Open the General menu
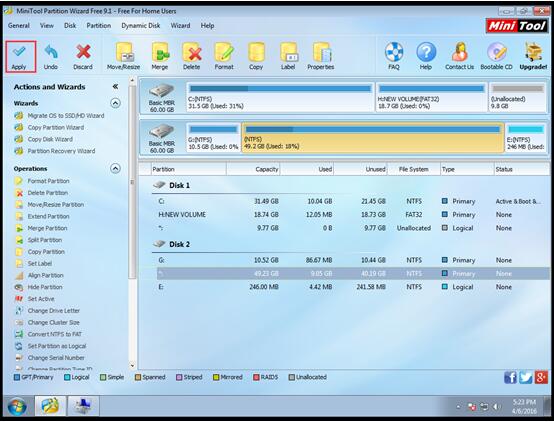This screenshot has width=554, height=422. [19, 25]
